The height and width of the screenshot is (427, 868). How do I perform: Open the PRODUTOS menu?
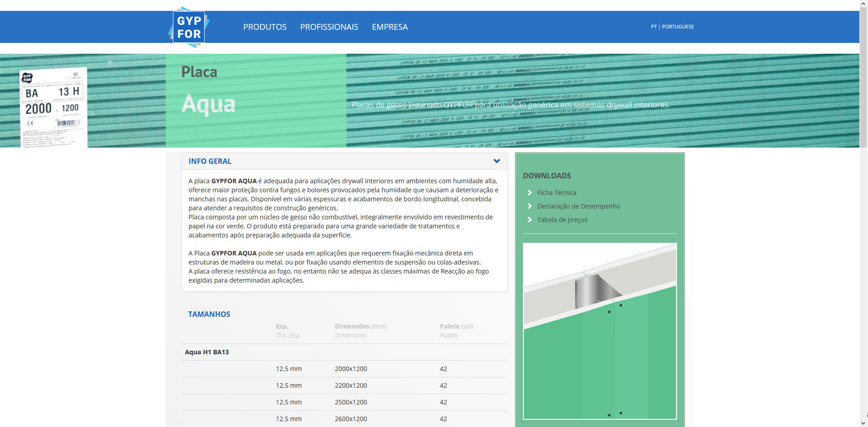[x=265, y=27]
